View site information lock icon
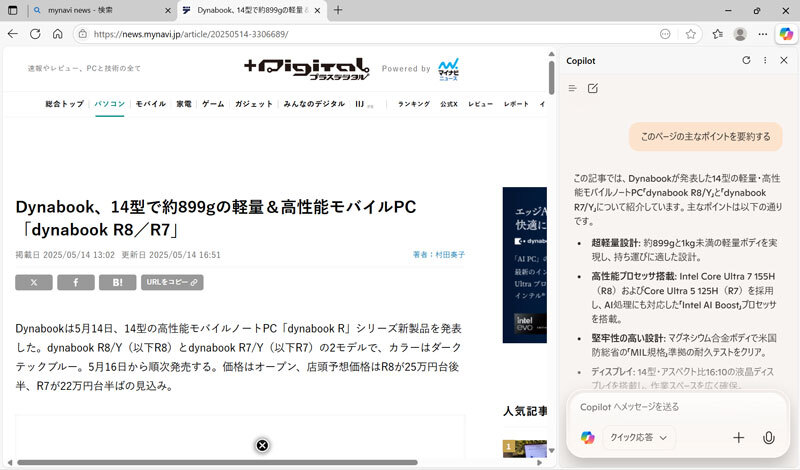Image resolution: width=800 pixels, height=470 pixels. point(83,34)
